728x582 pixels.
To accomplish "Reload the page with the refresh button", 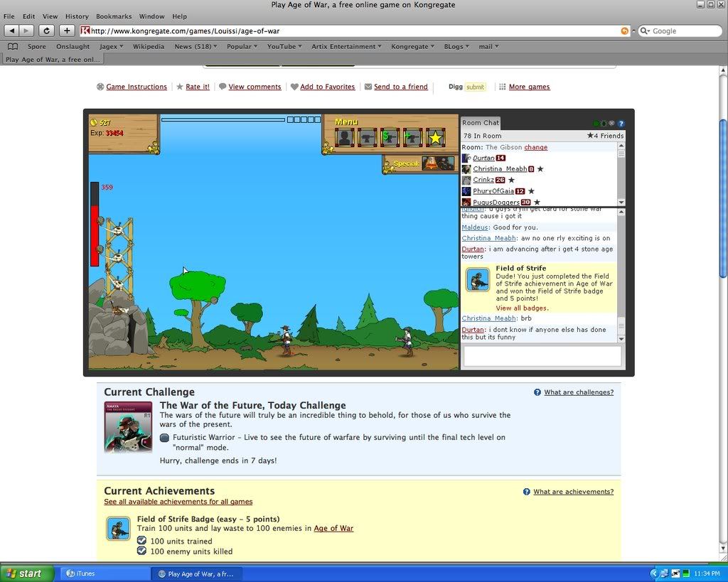I will point(46,31).
